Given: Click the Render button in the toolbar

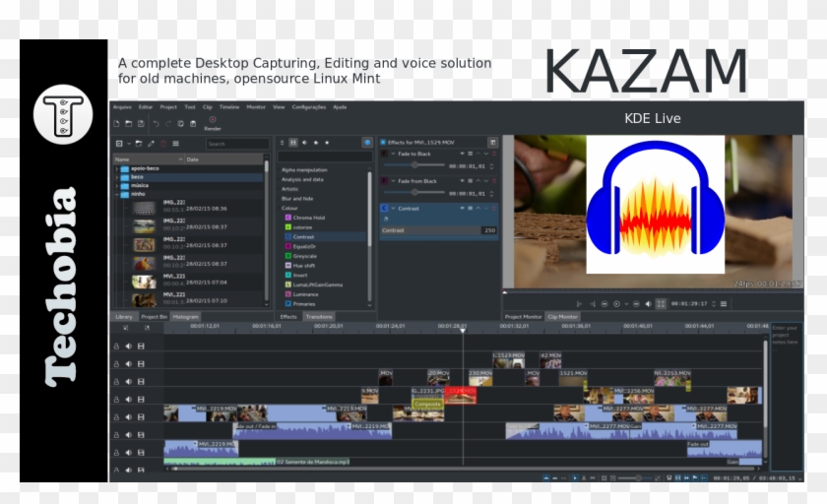Looking at the screenshot, I should pyautogui.click(x=212, y=122).
